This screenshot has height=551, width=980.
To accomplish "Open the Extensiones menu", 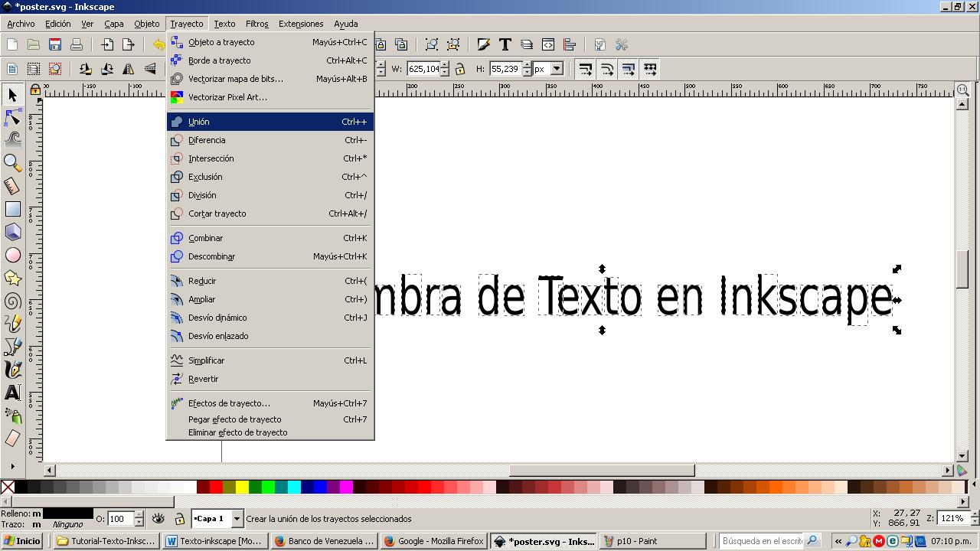I will pyautogui.click(x=301, y=24).
